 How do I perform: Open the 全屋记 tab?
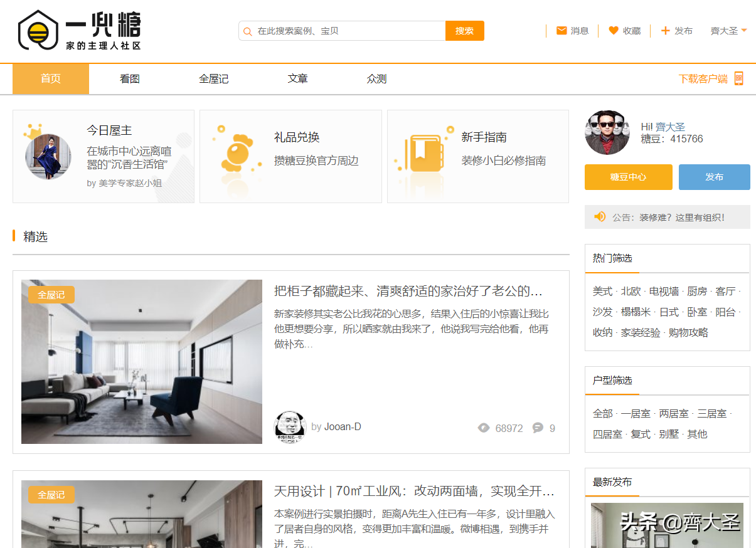(x=214, y=79)
